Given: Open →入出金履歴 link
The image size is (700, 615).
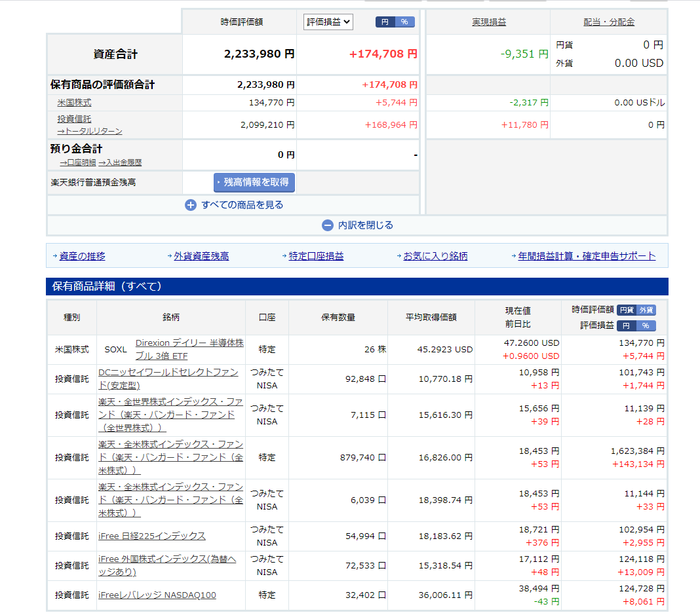Looking at the screenshot, I should pos(120,162).
